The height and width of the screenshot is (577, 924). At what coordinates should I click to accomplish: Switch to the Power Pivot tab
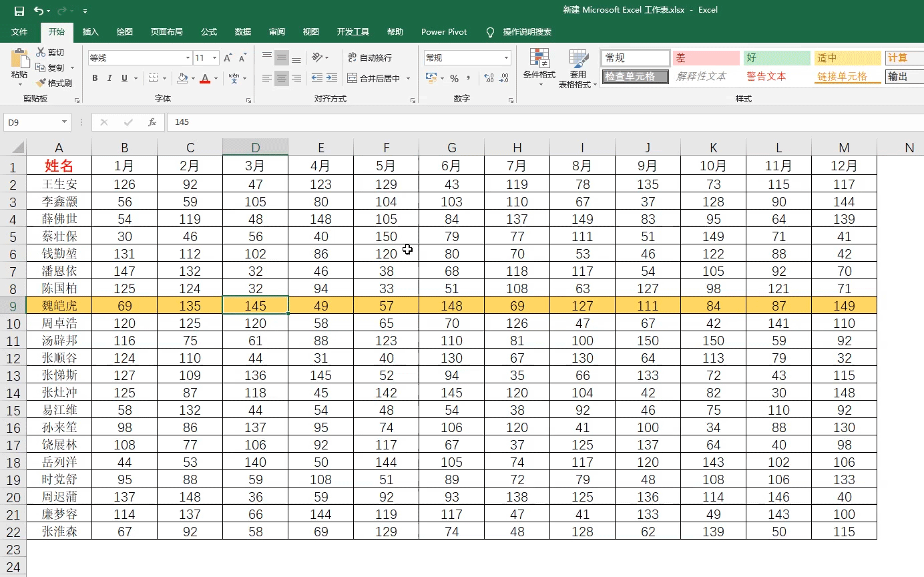click(x=444, y=32)
